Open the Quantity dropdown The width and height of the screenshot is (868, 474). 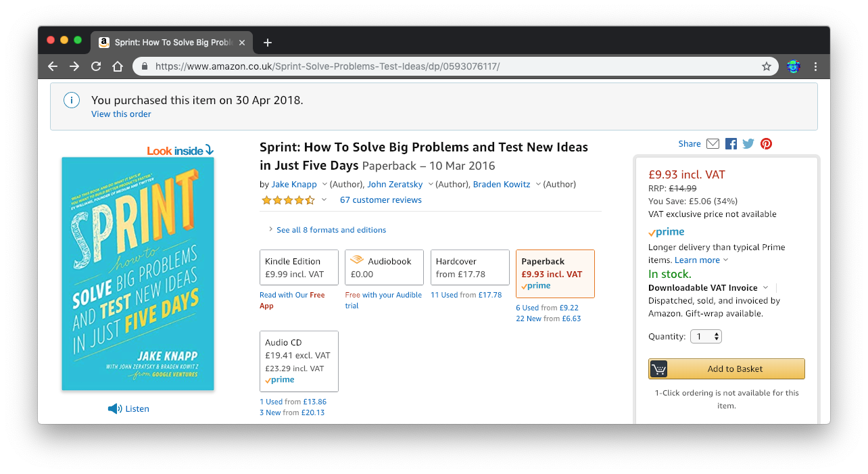pos(706,336)
